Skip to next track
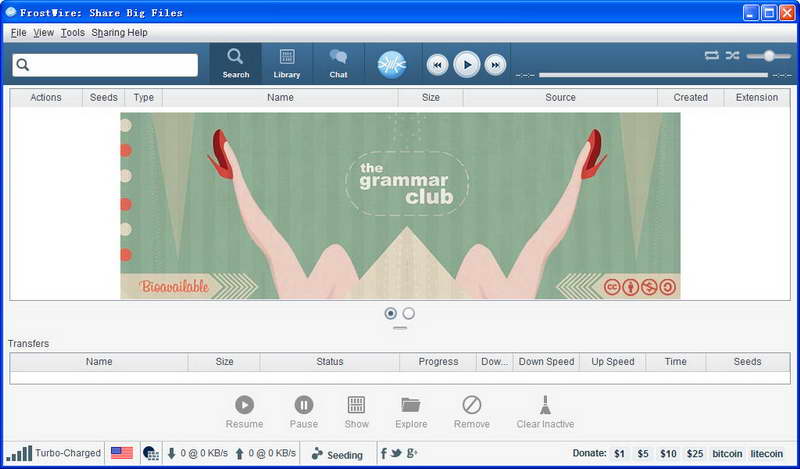800x469 pixels. (x=495, y=65)
